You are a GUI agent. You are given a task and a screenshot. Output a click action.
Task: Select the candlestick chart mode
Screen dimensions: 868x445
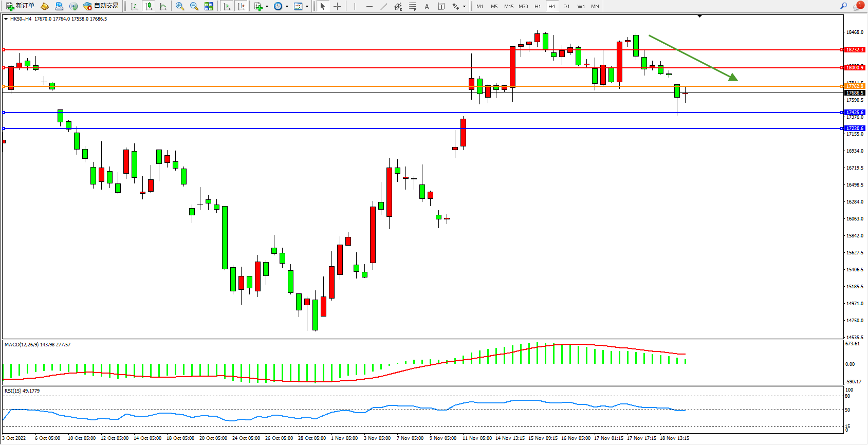[x=149, y=6]
